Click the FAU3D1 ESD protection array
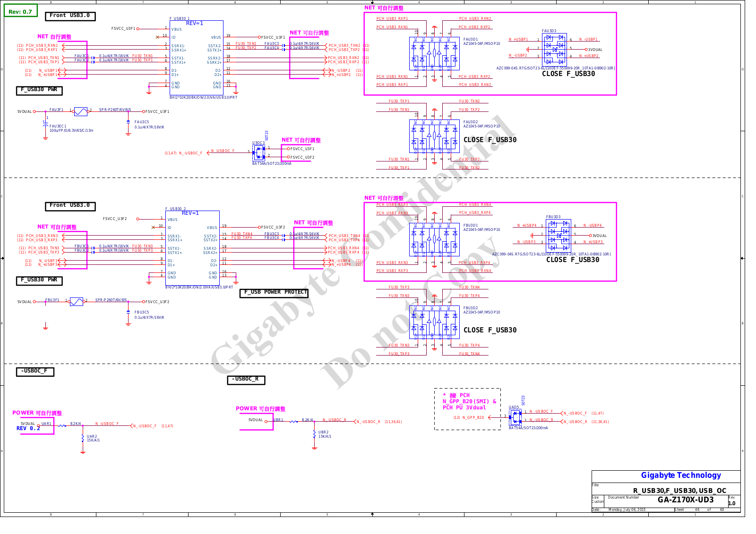The height and width of the screenshot is (534, 756). 434,54
